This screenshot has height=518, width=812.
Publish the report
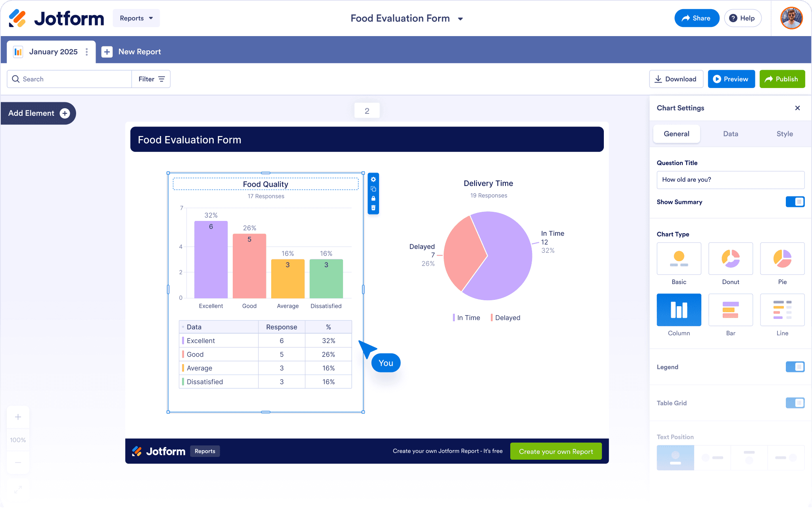click(x=782, y=79)
